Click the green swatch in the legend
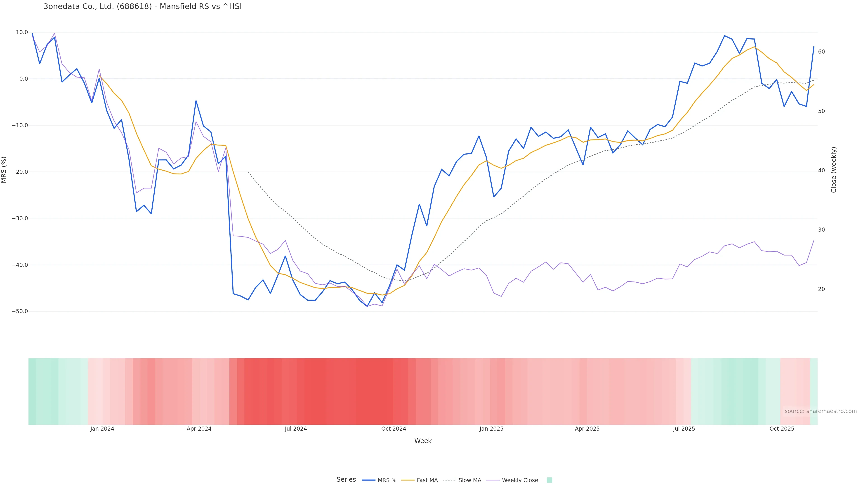Image resolution: width=868 pixels, height=488 pixels. [x=549, y=480]
